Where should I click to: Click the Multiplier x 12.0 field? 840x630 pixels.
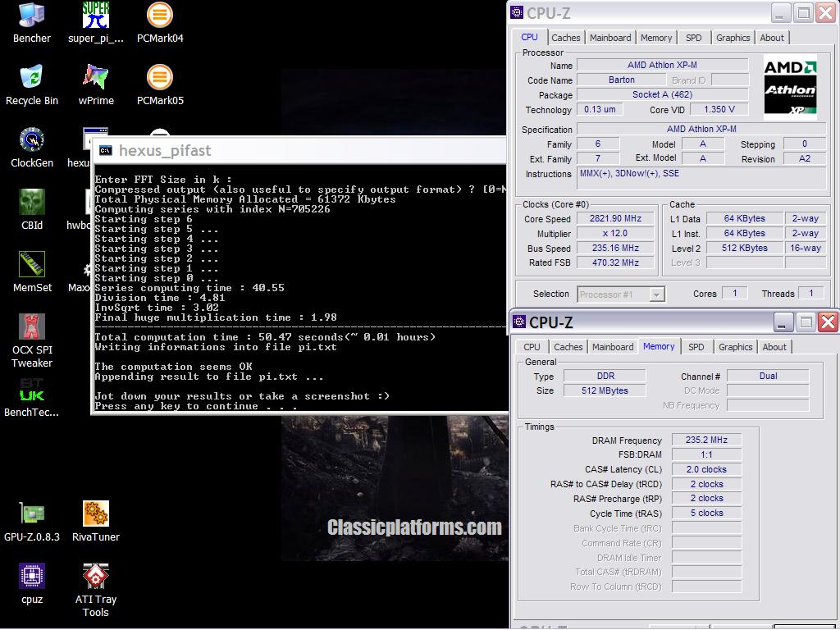coord(615,234)
